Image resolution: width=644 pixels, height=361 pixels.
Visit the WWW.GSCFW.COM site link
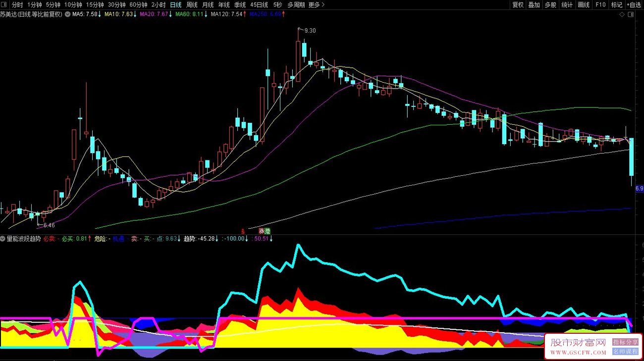[579, 353]
